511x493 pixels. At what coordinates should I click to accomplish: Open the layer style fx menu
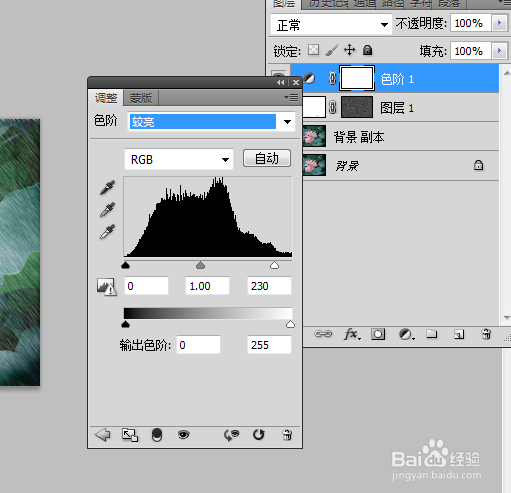352,334
